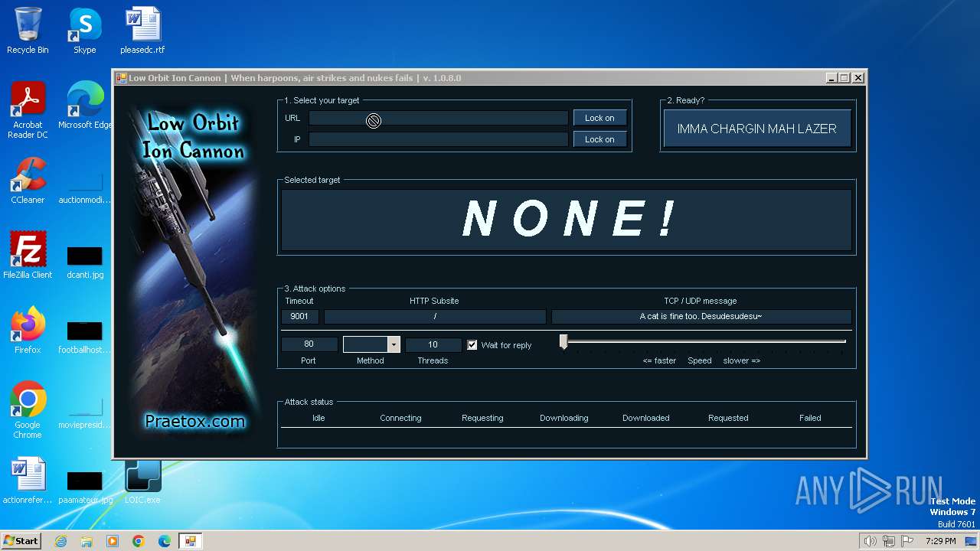Image resolution: width=980 pixels, height=551 pixels.
Task: Click the Idle status column label
Action: (x=318, y=418)
